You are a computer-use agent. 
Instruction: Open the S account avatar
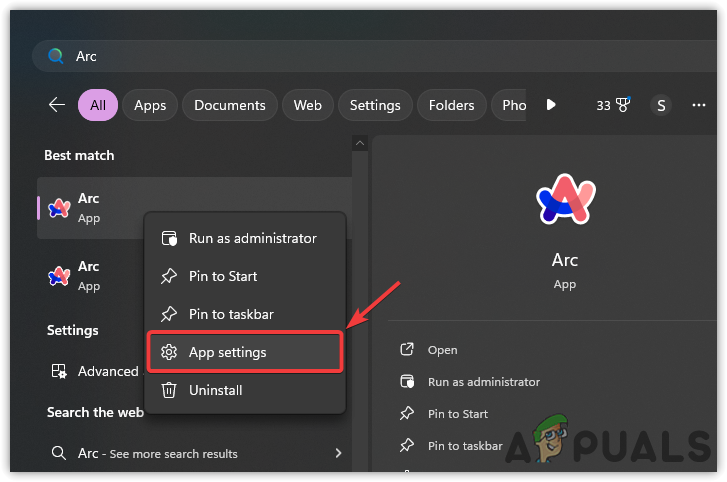[661, 105]
